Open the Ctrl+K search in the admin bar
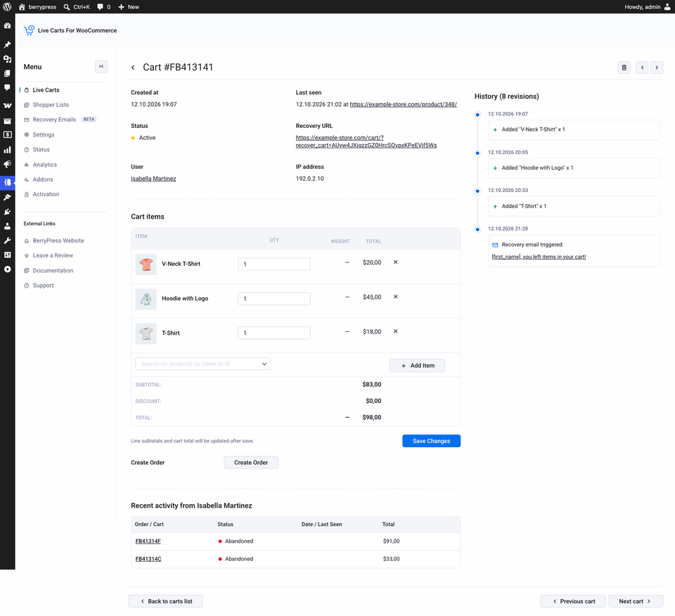This screenshot has height=616, width=675. click(x=77, y=7)
